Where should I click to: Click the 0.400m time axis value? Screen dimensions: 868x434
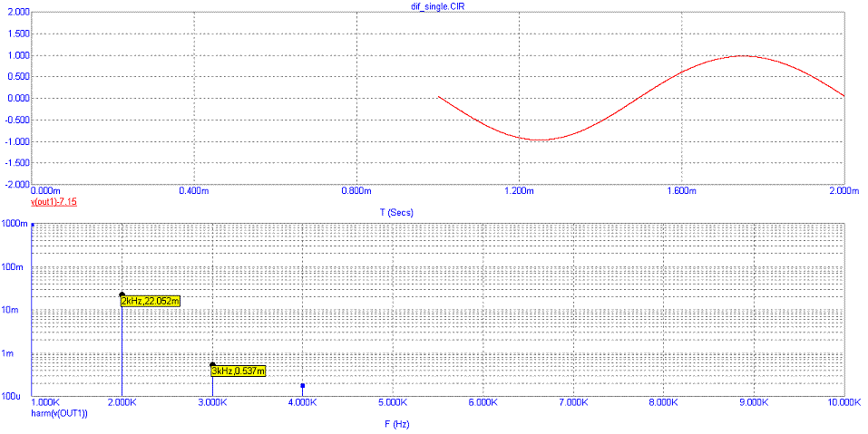pyautogui.click(x=194, y=191)
